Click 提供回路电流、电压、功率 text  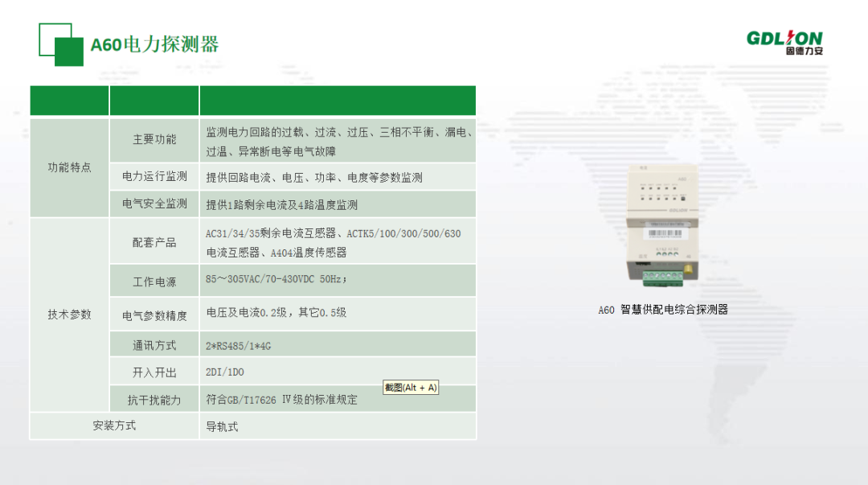click(314, 178)
